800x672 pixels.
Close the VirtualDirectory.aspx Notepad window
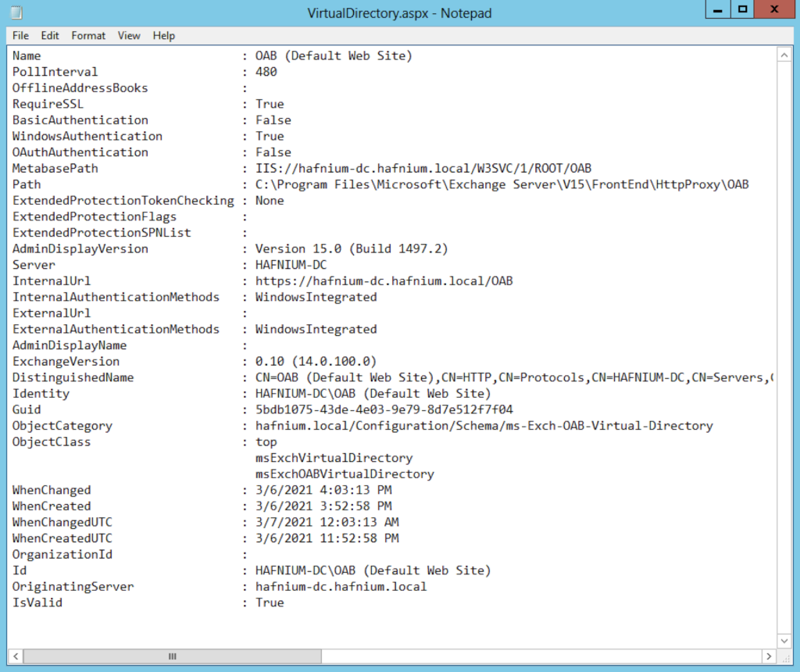774,9
